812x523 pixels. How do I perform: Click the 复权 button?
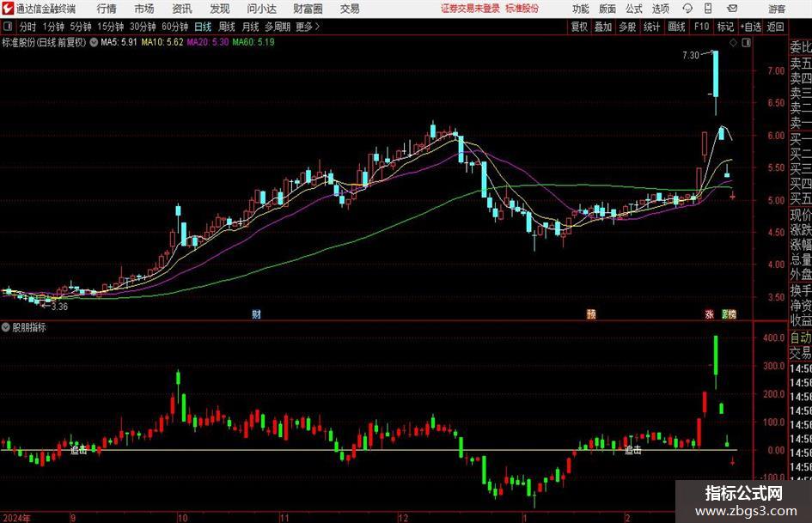[579, 27]
